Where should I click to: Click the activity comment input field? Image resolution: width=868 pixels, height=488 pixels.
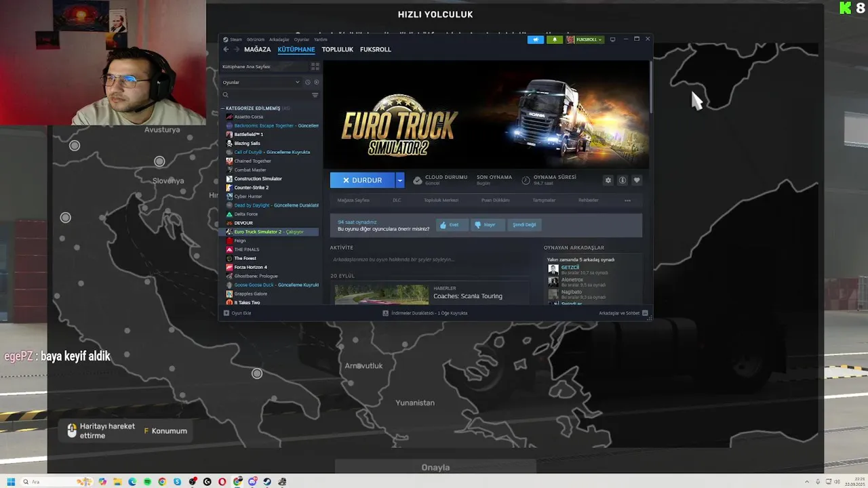(x=429, y=260)
